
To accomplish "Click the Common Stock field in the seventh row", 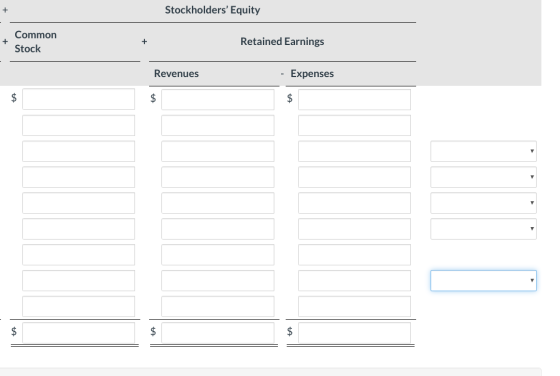I will pyautogui.click(x=79, y=255).
